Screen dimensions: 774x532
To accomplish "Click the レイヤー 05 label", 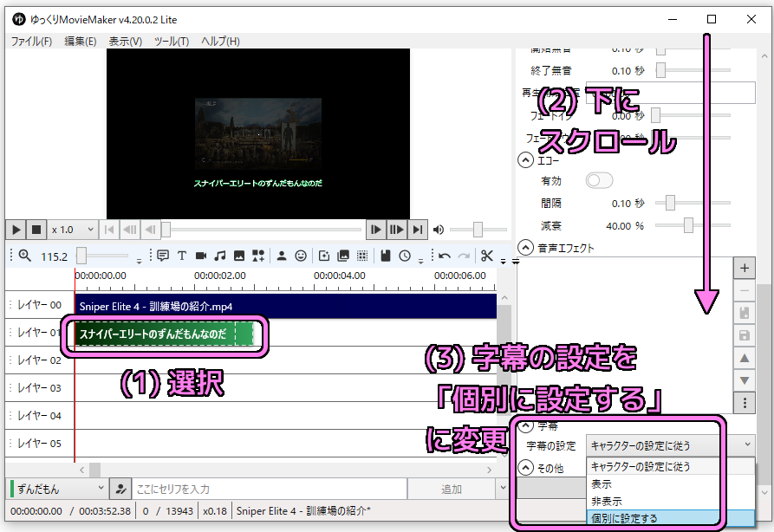I will pos(39,443).
